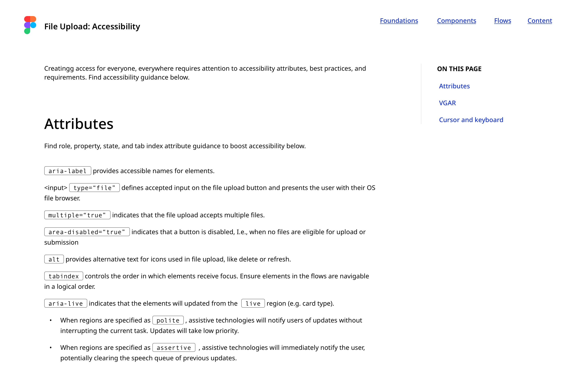The height and width of the screenshot is (392, 579).
Task: Select the tabindex code tag
Action: pyautogui.click(x=64, y=276)
